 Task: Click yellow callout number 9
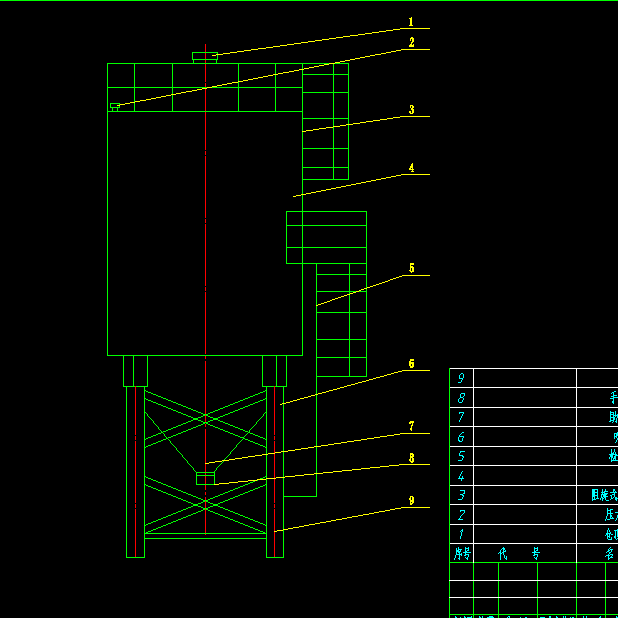coord(411,501)
